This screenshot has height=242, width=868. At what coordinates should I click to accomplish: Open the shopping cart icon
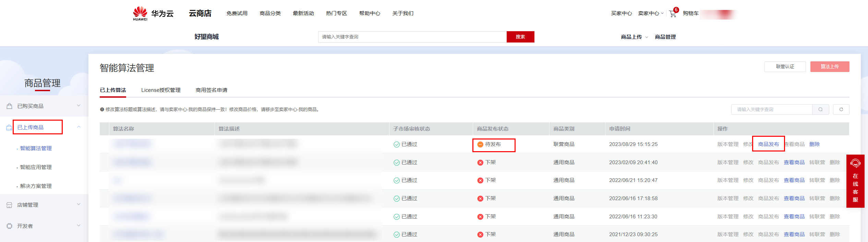[673, 14]
